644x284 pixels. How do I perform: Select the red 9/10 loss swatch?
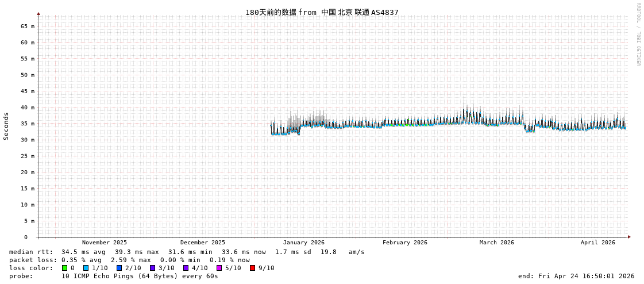[252, 268]
